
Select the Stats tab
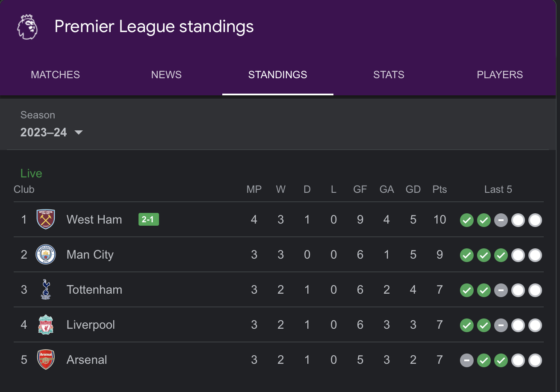pyautogui.click(x=389, y=75)
